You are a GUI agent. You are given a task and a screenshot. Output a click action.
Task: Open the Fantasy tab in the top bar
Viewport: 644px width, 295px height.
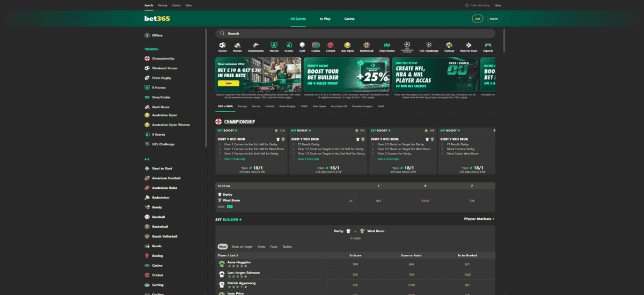(163, 5)
